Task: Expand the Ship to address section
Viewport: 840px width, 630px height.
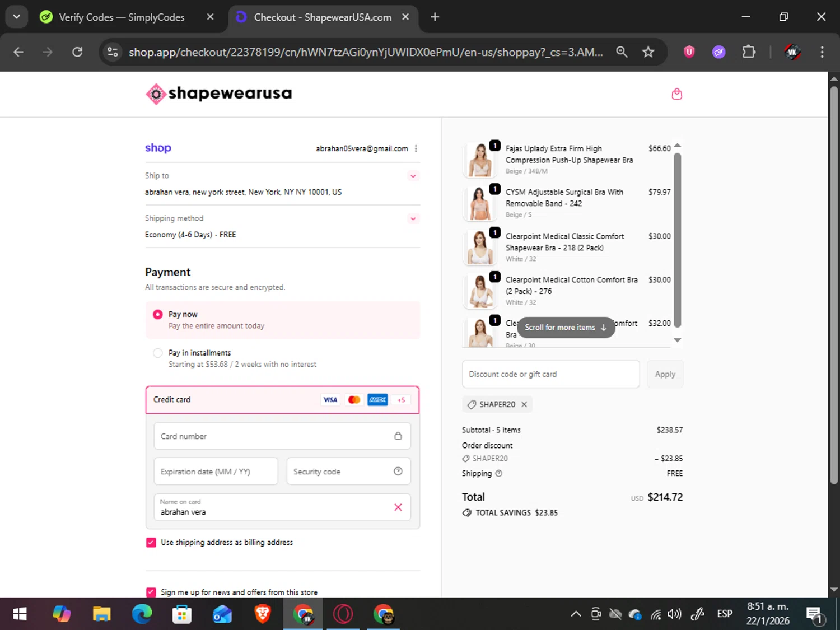Action: click(x=413, y=176)
